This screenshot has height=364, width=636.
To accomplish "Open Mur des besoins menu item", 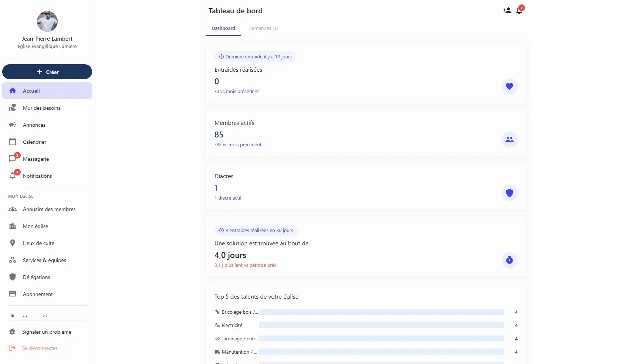I will 47,108.
